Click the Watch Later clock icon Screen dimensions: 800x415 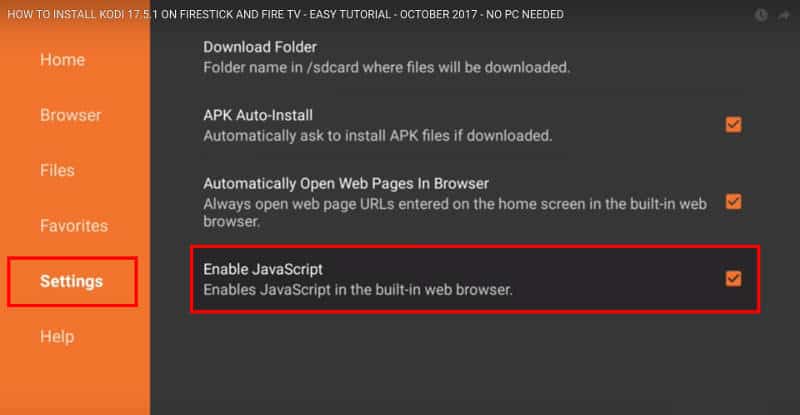[761, 15]
